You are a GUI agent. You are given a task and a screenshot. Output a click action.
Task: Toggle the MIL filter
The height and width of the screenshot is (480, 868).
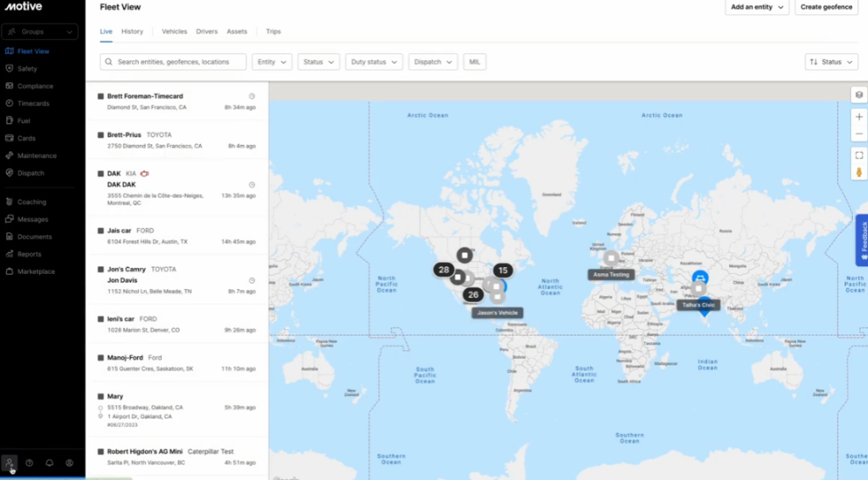tap(474, 62)
